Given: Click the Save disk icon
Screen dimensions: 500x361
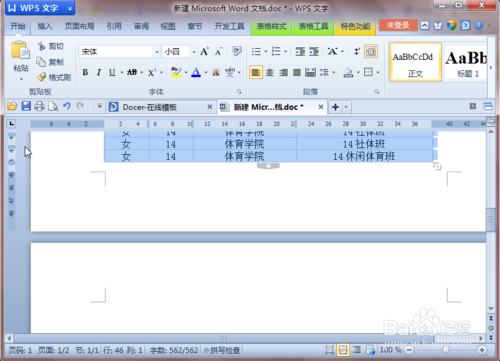Looking at the screenshot, I should [26, 106].
